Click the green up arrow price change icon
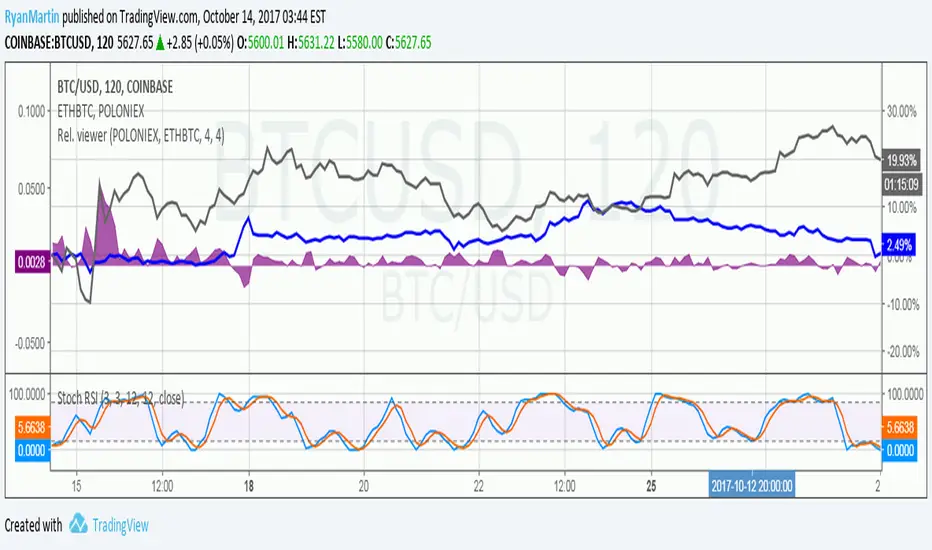Screen dimensions: 932x550 click(x=160, y=43)
